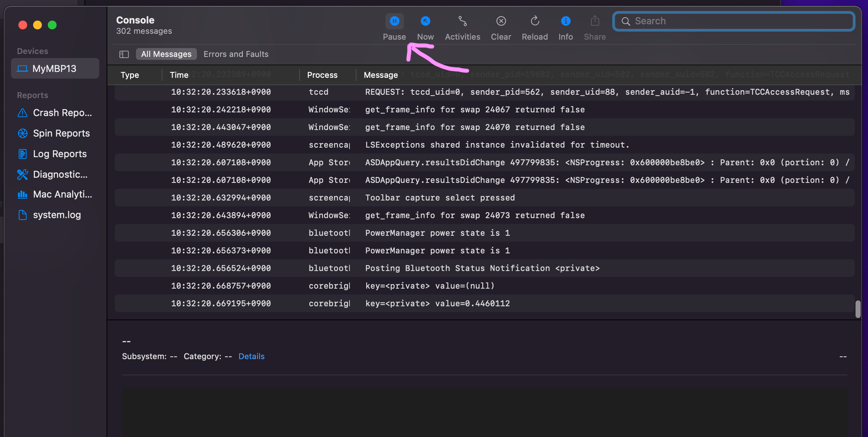Viewport: 868px width, 437px height.
Task: Switch to Errors and Faults filter
Action: click(236, 54)
